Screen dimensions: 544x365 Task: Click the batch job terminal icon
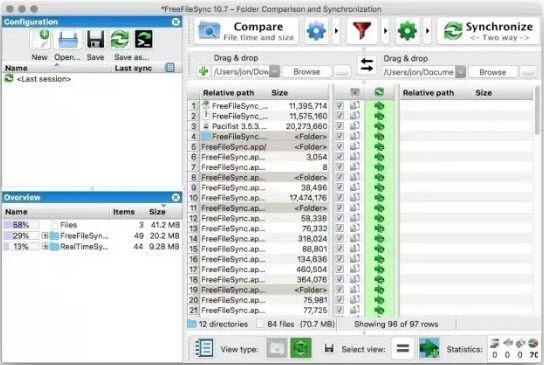tap(144, 40)
